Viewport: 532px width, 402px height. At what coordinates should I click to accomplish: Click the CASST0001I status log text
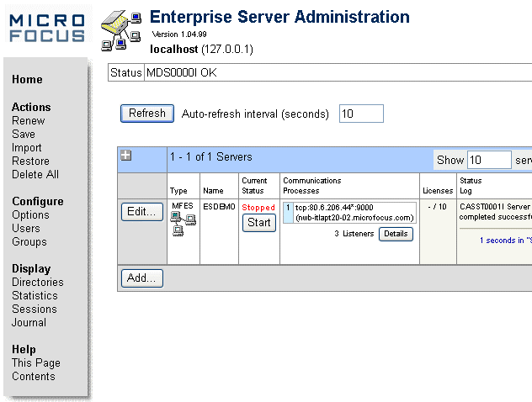click(x=495, y=211)
